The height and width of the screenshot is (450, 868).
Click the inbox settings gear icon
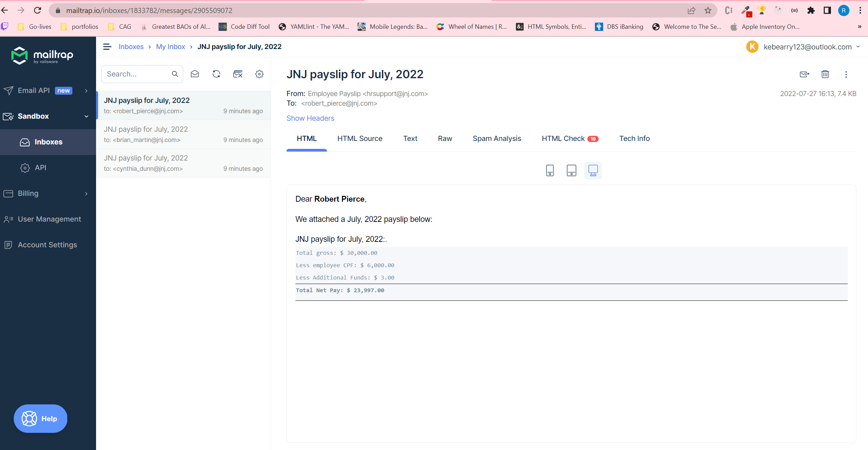[259, 73]
